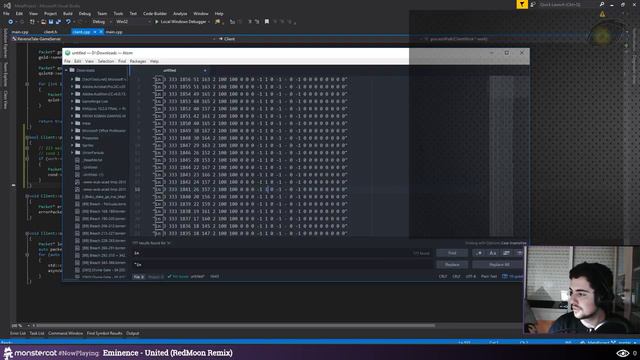Switch to the client.h tab

(51, 31)
